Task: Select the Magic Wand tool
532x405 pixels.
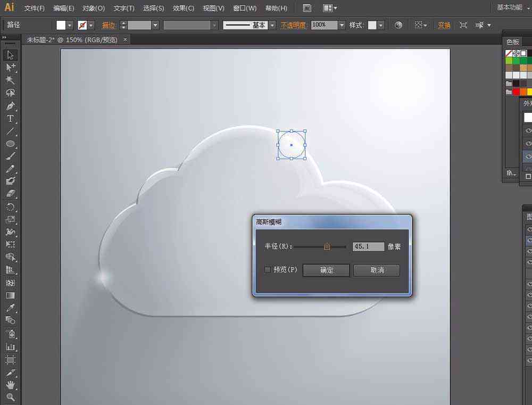Action: point(10,80)
